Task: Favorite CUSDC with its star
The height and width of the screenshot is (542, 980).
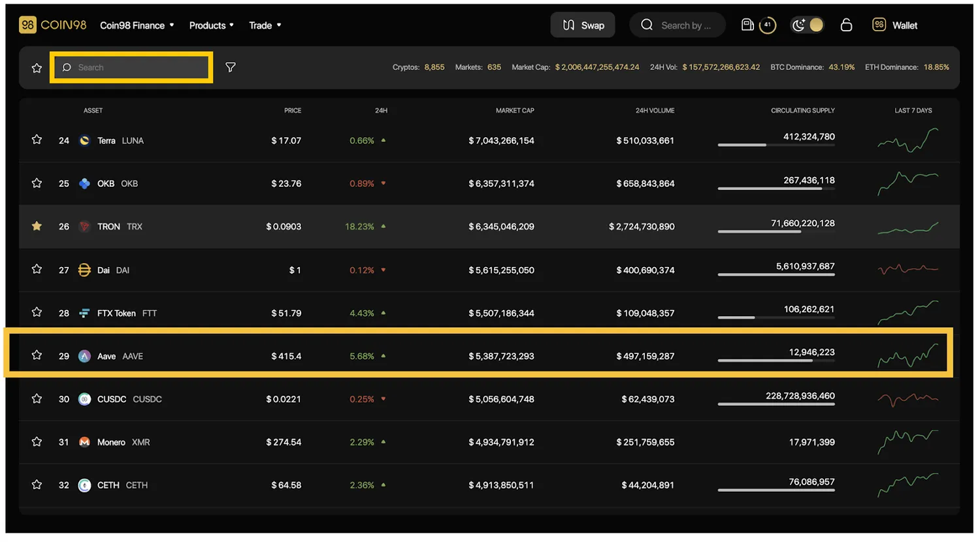Action: [x=37, y=398]
